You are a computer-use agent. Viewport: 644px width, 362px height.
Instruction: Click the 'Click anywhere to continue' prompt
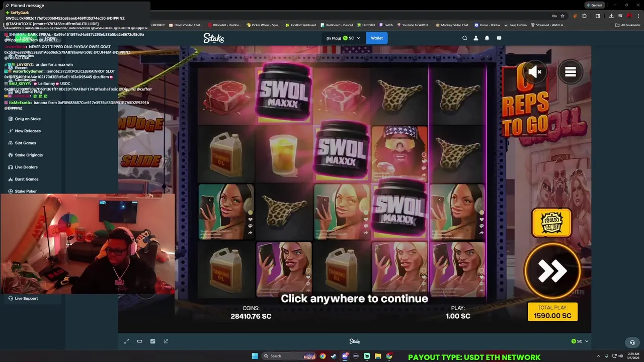pyautogui.click(x=354, y=299)
